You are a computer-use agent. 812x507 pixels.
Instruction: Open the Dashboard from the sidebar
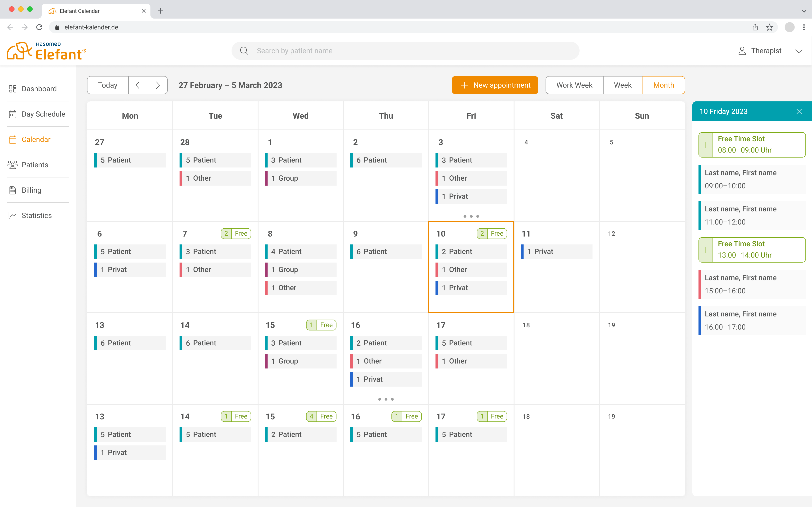tap(13, 88)
